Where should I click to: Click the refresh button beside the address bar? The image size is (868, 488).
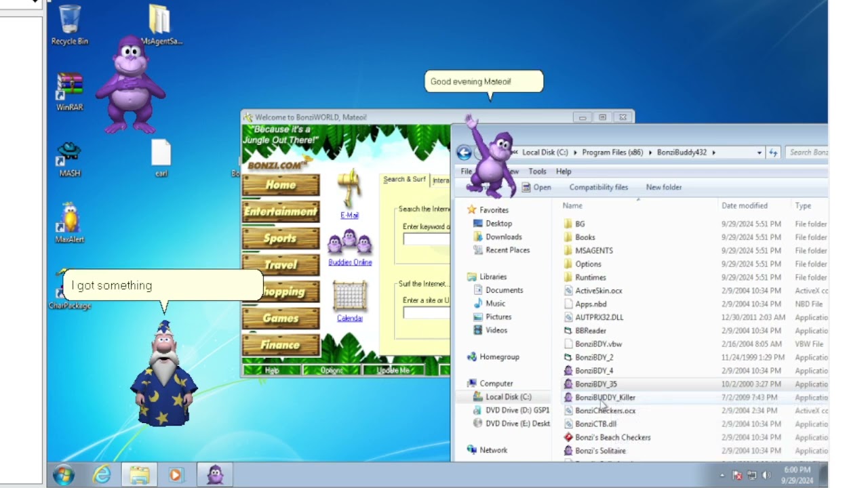[x=773, y=152]
